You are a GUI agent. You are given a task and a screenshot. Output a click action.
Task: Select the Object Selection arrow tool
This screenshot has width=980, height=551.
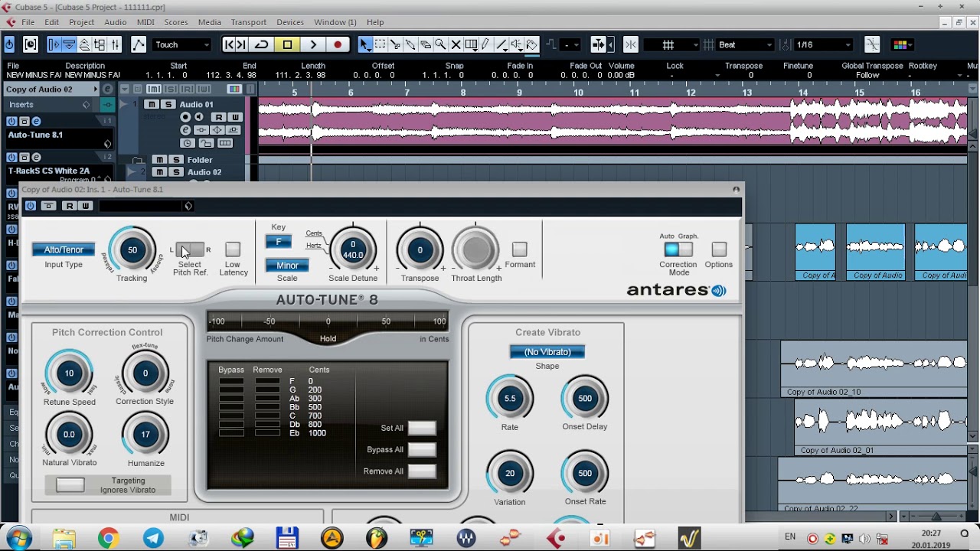click(365, 44)
